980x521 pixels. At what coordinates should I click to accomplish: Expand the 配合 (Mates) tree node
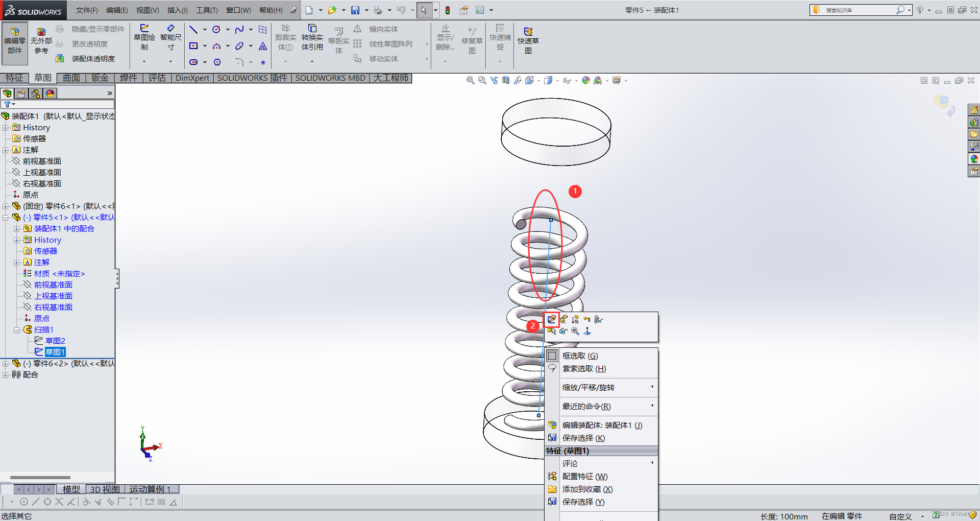(5, 375)
